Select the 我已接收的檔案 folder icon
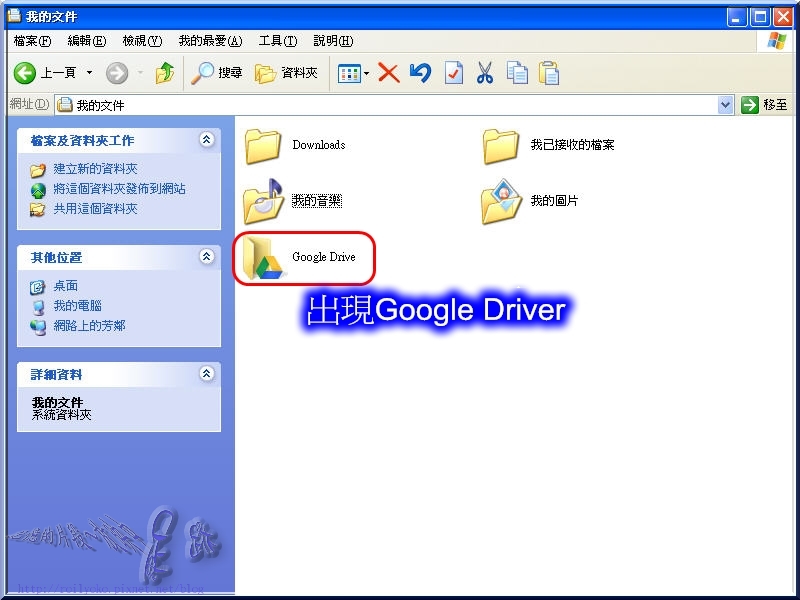 [x=501, y=146]
